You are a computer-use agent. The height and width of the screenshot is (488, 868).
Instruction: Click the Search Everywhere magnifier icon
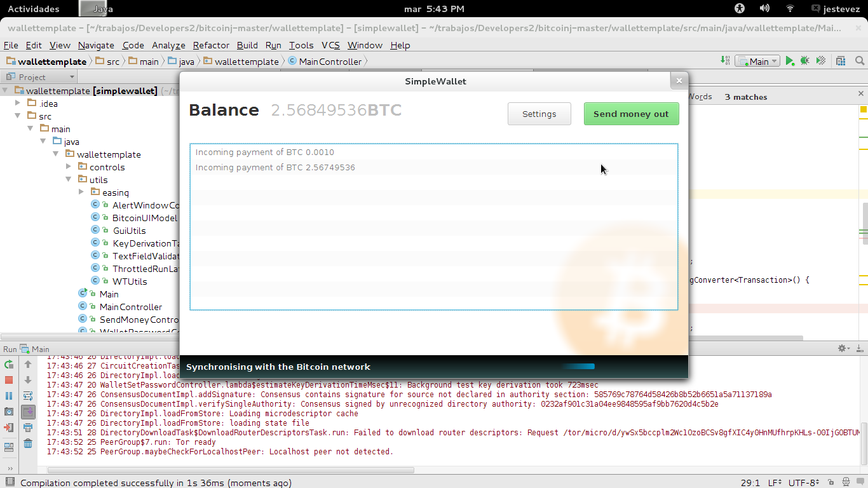(x=859, y=61)
